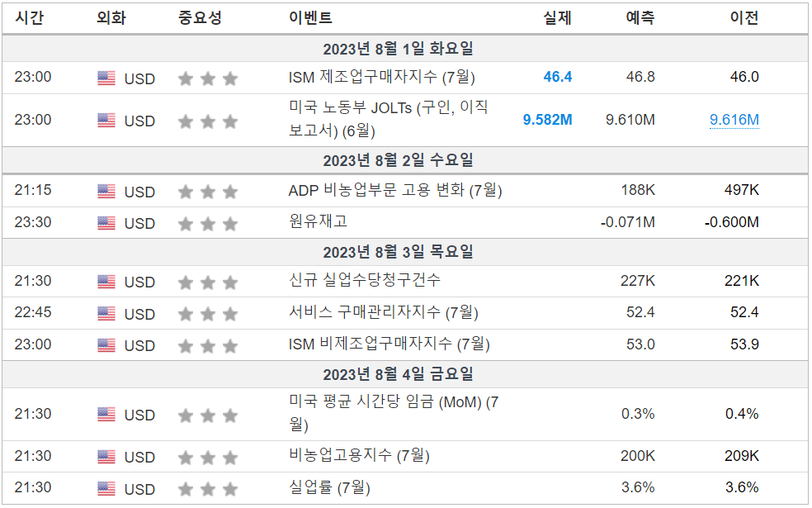Image resolution: width=812 pixels, height=508 pixels.
Task: Click the 외화 column header
Action: click(111, 17)
